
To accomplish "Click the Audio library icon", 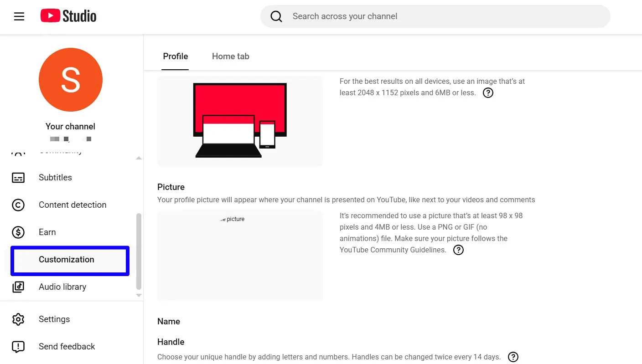I will [x=18, y=287].
